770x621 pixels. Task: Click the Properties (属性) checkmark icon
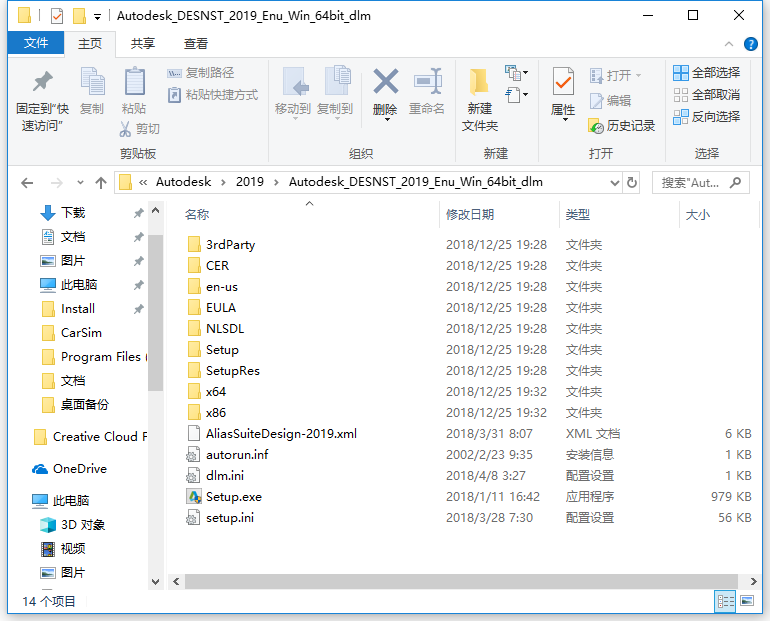[563, 81]
